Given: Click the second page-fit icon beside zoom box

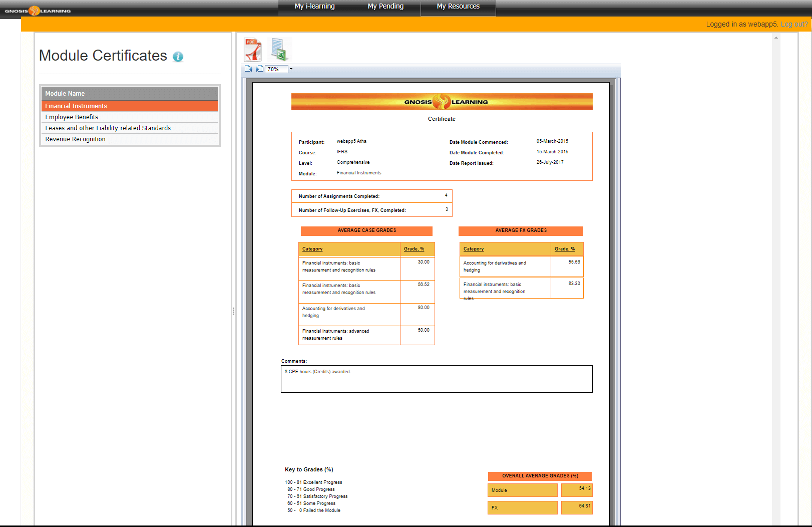Looking at the screenshot, I should (259, 69).
